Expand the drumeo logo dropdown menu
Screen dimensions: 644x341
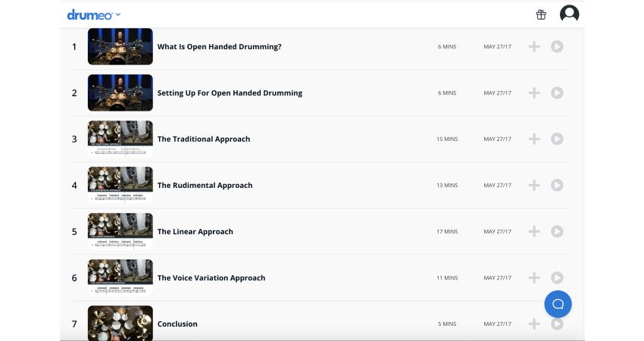pos(118,15)
